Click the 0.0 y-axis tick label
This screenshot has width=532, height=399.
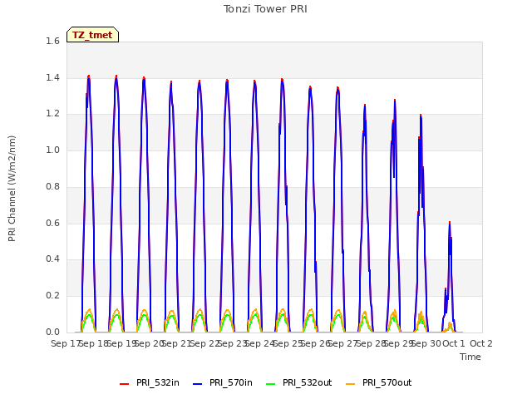[x=52, y=332]
